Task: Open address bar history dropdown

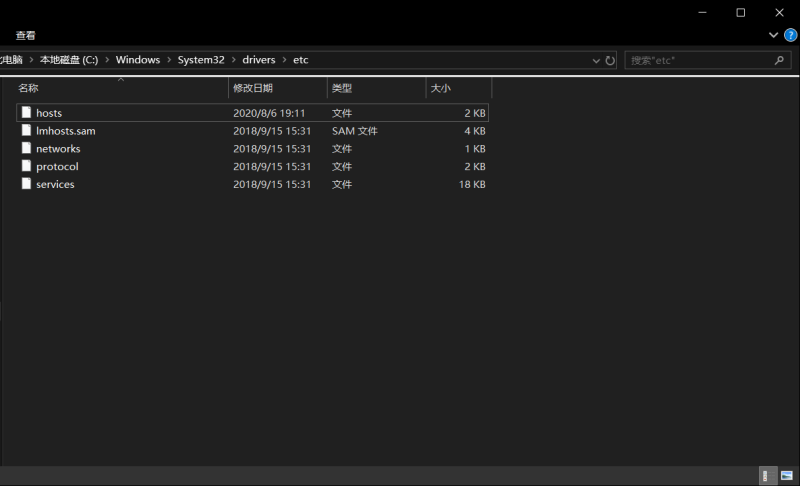Action: point(595,60)
